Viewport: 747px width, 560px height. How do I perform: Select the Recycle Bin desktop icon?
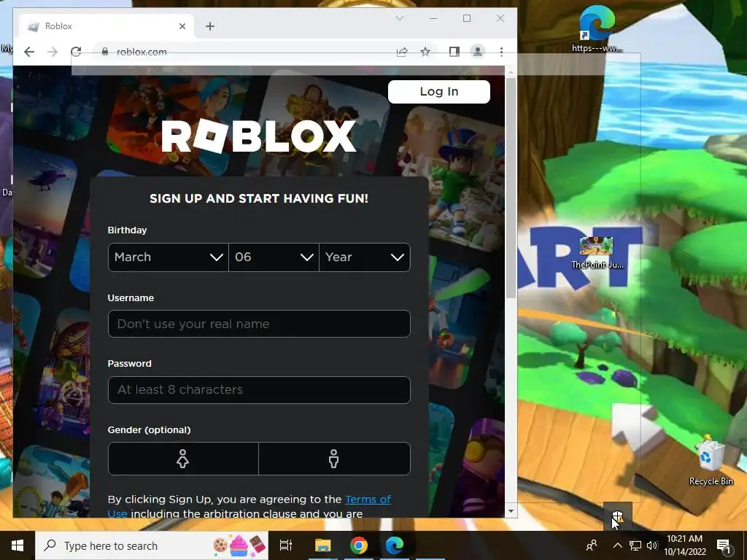tap(711, 461)
